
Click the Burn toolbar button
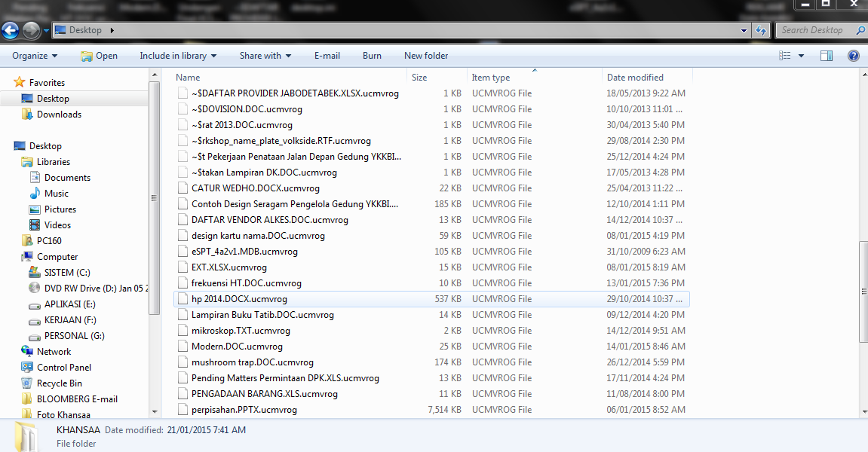coord(372,56)
